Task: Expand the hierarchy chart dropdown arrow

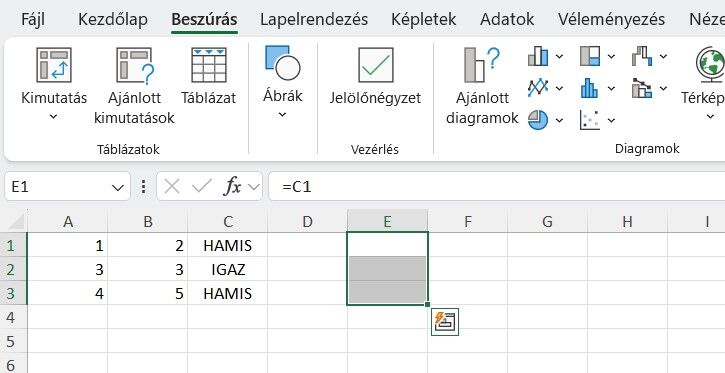Action: coord(611,56)
